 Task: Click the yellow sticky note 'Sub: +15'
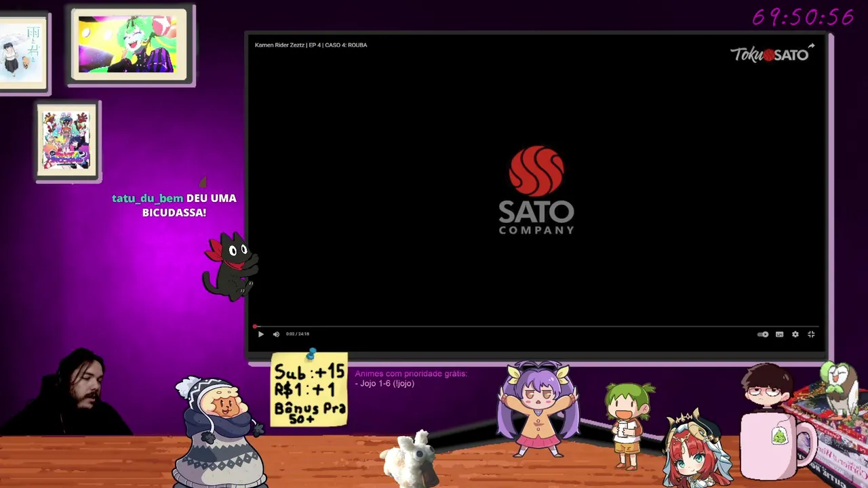[x=309, y=390]
